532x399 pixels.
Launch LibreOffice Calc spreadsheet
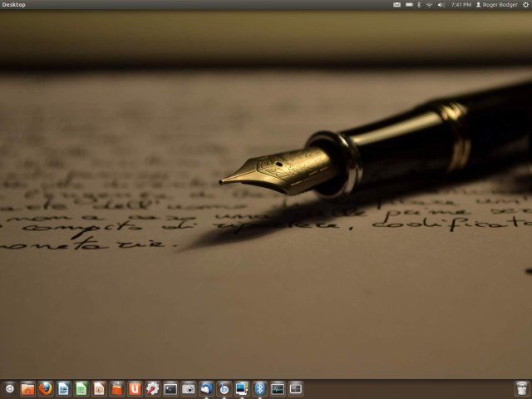[x=81, y=389]
